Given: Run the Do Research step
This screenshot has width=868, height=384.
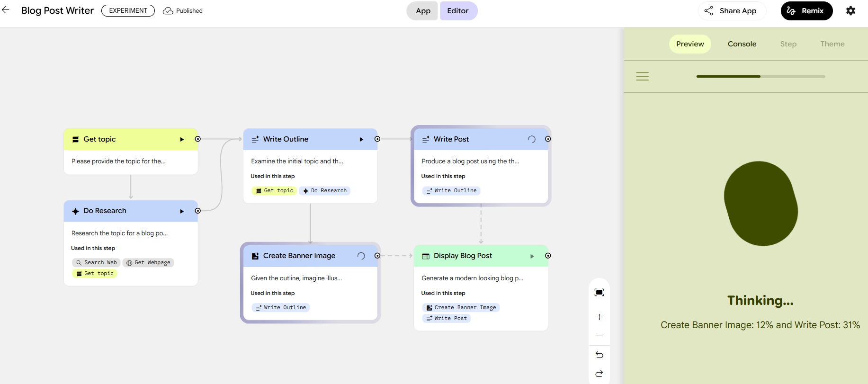Looking at the screenshot, I should (x=182, y=211).
